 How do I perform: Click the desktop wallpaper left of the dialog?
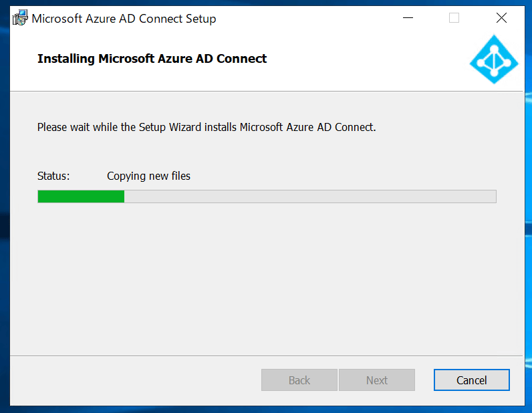(5, 204)
